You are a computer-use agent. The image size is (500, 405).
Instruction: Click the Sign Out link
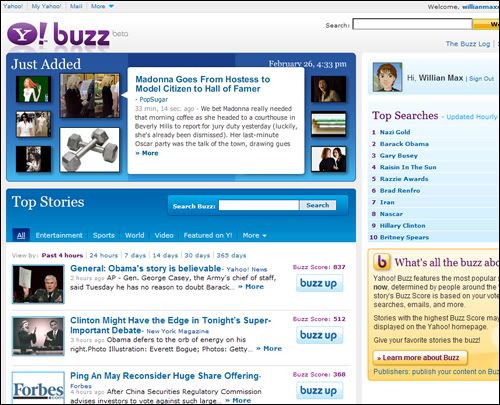[481, 79]
